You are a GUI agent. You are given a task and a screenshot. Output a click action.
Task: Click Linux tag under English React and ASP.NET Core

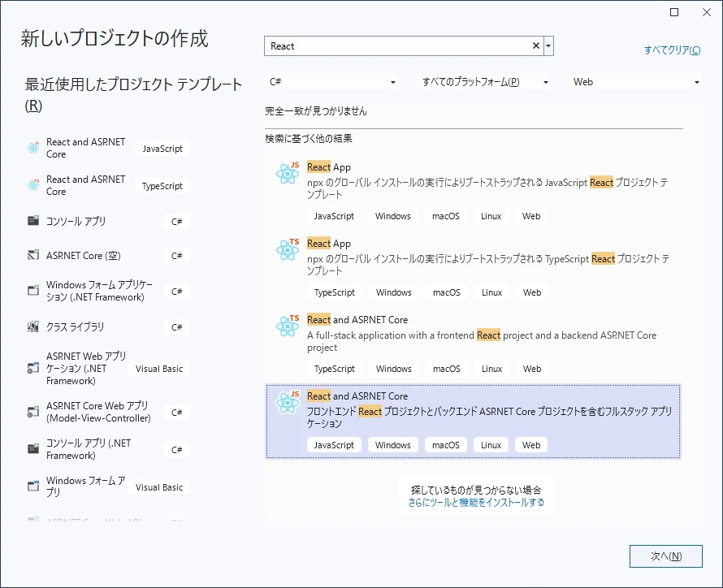point(491,369)
